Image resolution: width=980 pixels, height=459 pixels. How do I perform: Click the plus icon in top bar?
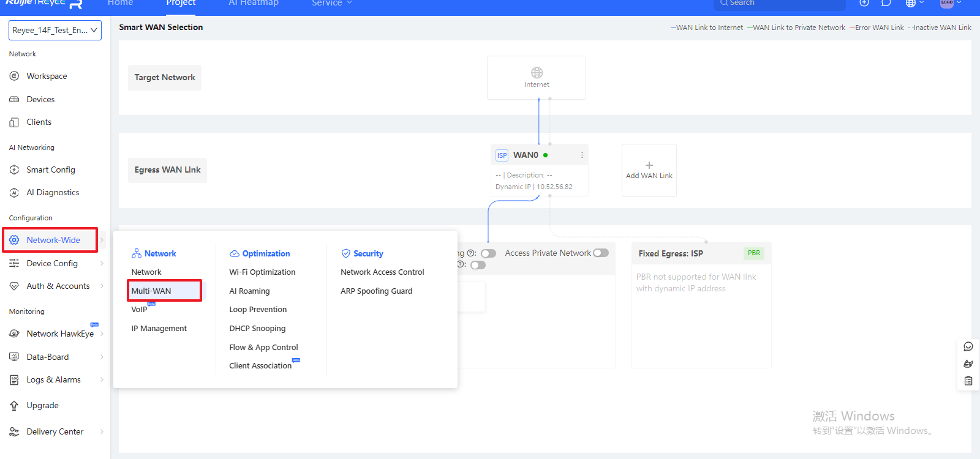(864, 3)
